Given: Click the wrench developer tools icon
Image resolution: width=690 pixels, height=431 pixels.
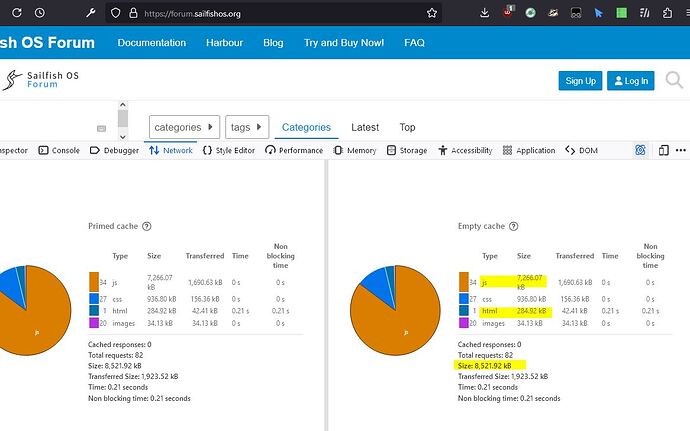Looking at the screenshot, I should click(x=91, y=13).
